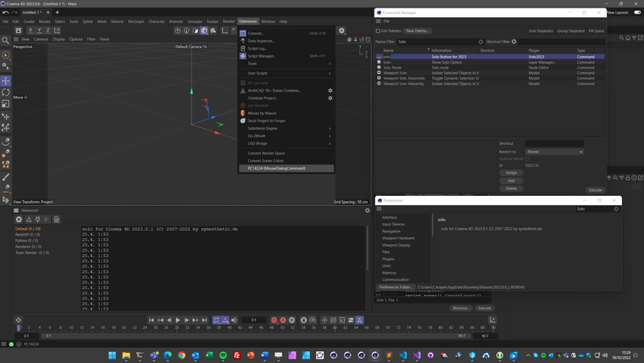Click the Record Active Objects button
Image resolution: width=644 pixels, height=363 pixels.
coord(274,320)
